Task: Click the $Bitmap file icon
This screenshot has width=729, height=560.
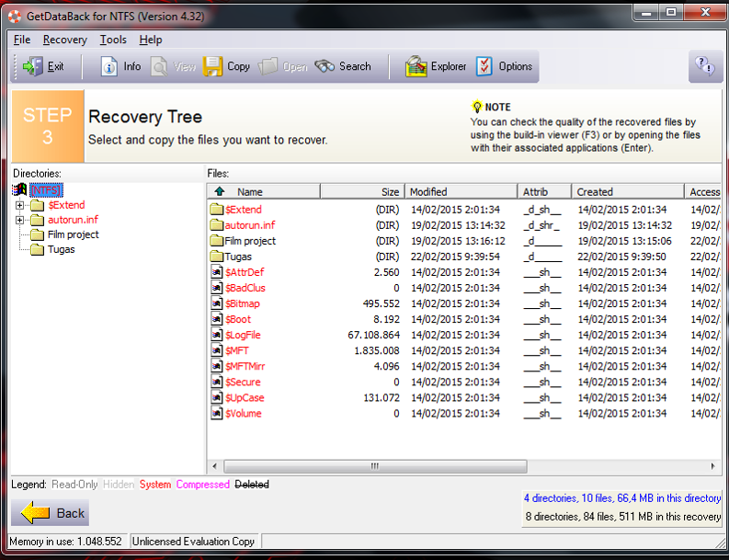Action: click(217, 303)
